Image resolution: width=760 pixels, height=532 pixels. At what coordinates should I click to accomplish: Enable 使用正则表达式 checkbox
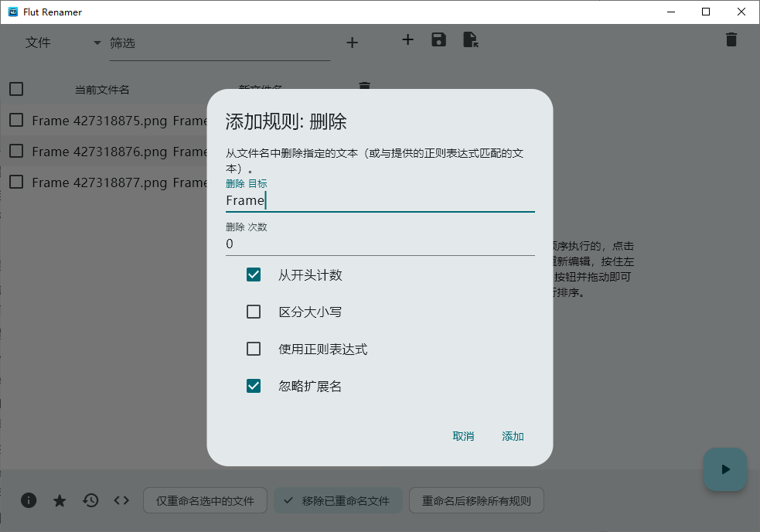pyautogui.click(x=254, y=349)
